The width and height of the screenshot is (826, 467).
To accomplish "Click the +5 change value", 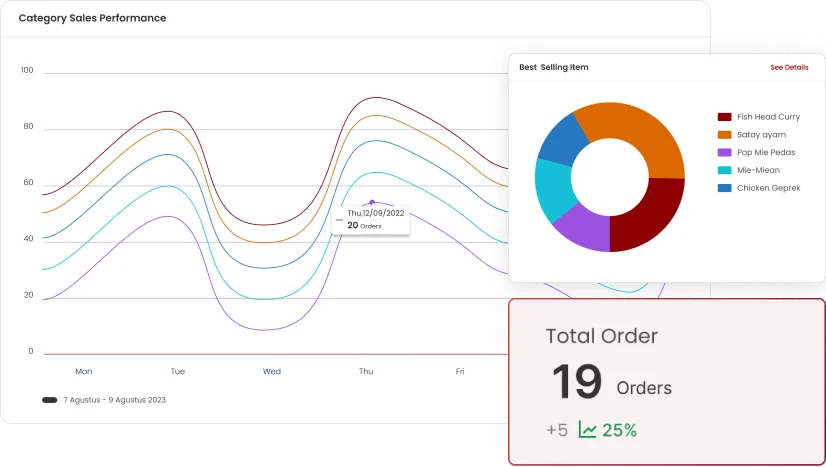I will tap(557, 431).
